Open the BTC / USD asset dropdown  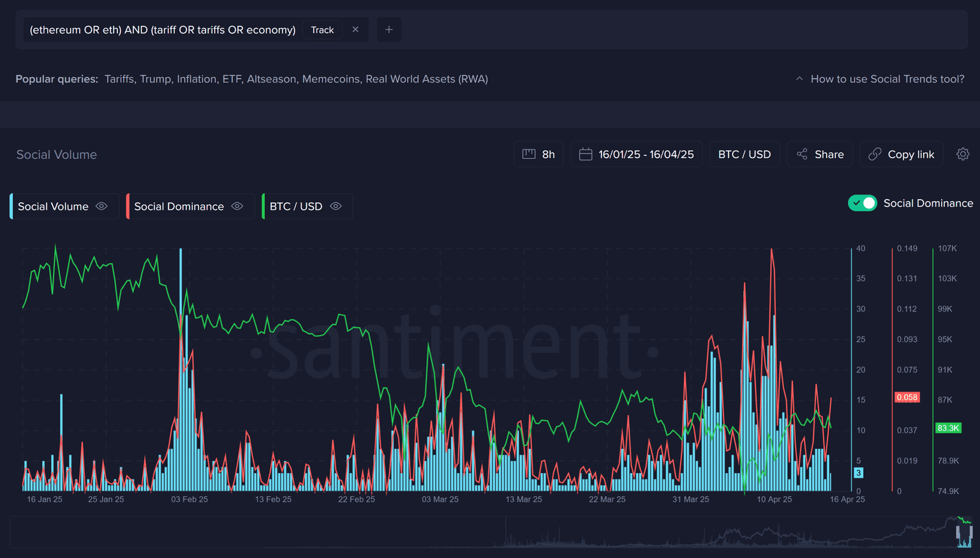coord(744,154)
